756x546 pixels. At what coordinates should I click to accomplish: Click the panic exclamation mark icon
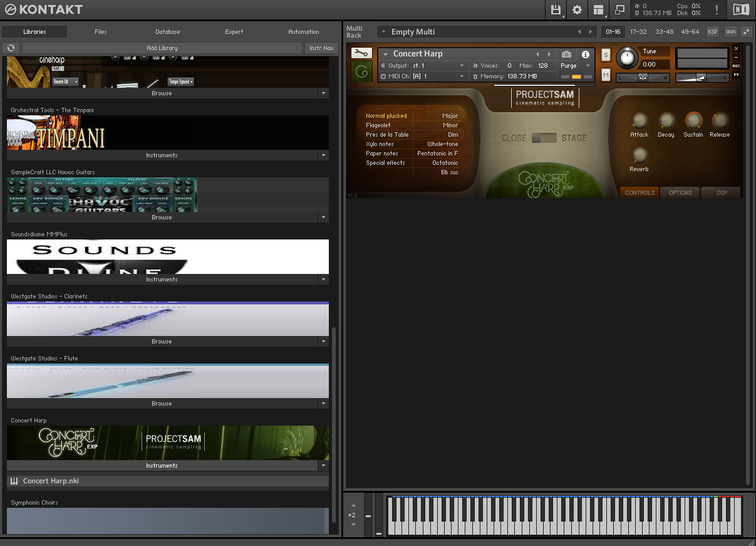coord(717,9)
